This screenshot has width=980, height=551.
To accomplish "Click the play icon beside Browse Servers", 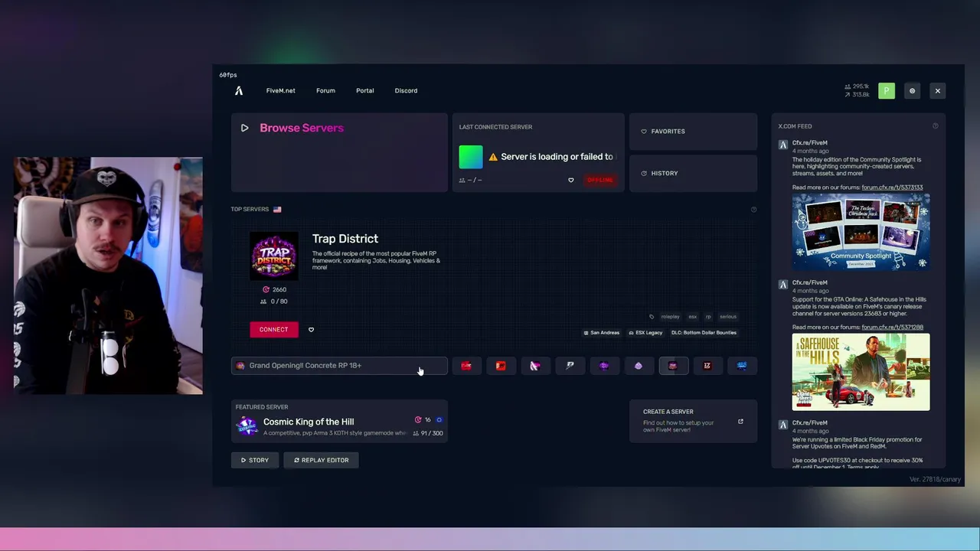I will coord(244,128).
